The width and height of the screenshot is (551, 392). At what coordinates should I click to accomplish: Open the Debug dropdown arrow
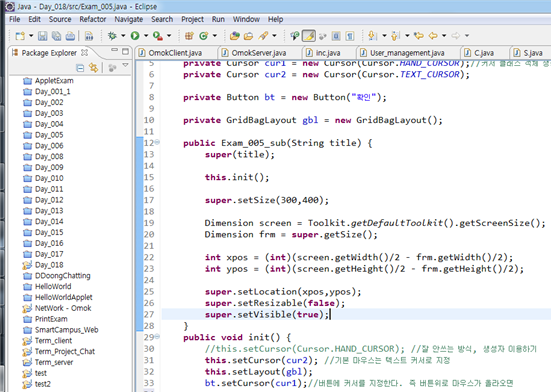pyautogui.click(x=123, y=35)
